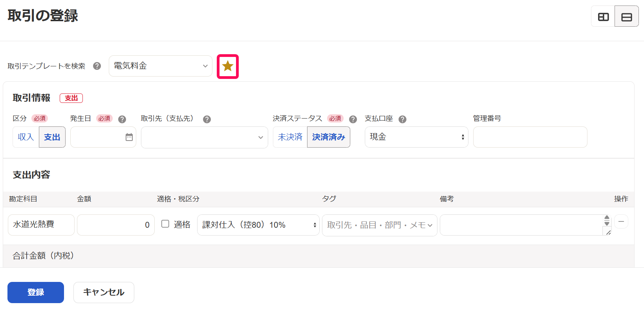Click the gold star favorite template icon
644x309 pixels.
[x=228, y=66]
